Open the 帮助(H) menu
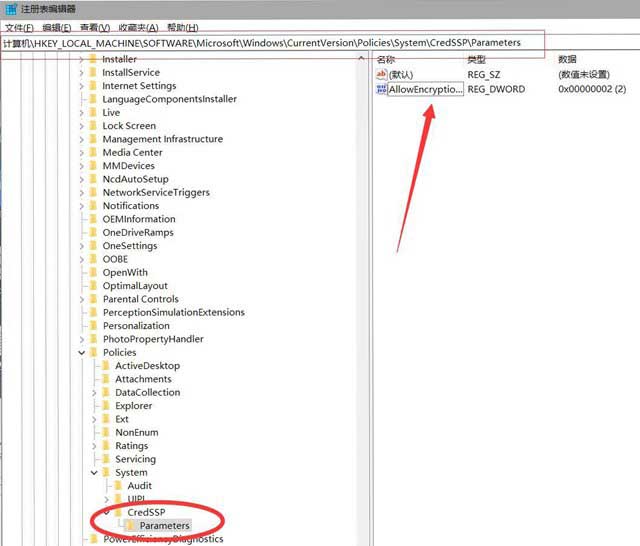 pyautogui.click(x=183, y=28)
